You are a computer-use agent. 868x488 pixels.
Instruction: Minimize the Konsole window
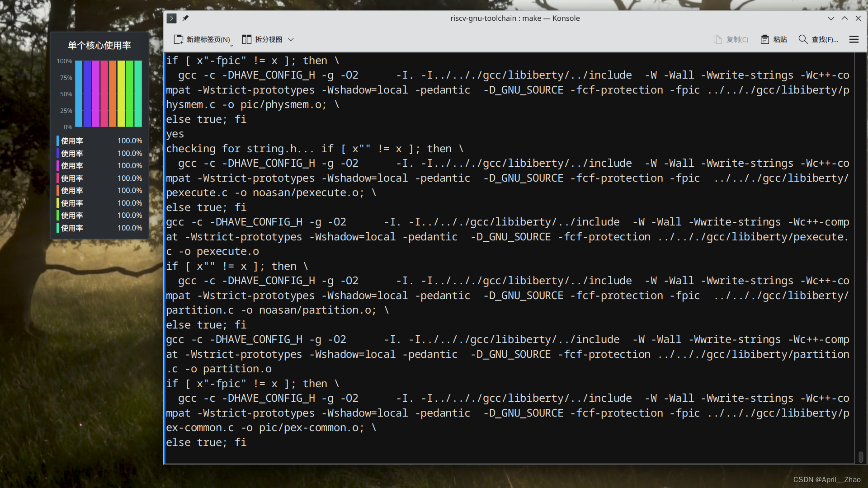click(x=831, y=19)
